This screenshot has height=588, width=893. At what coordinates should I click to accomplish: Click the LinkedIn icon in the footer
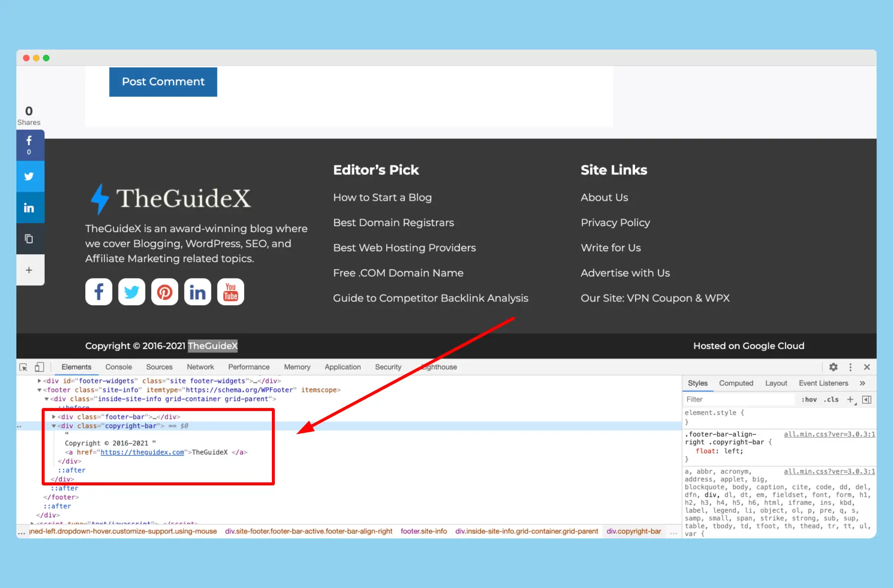pyautogui.click(x=197, y=292)
